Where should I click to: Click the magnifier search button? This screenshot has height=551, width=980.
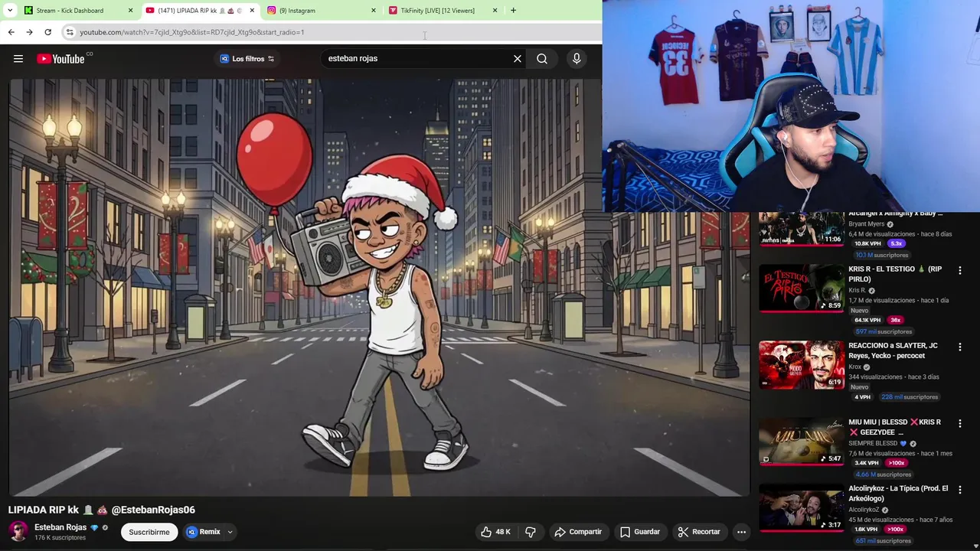542,59
